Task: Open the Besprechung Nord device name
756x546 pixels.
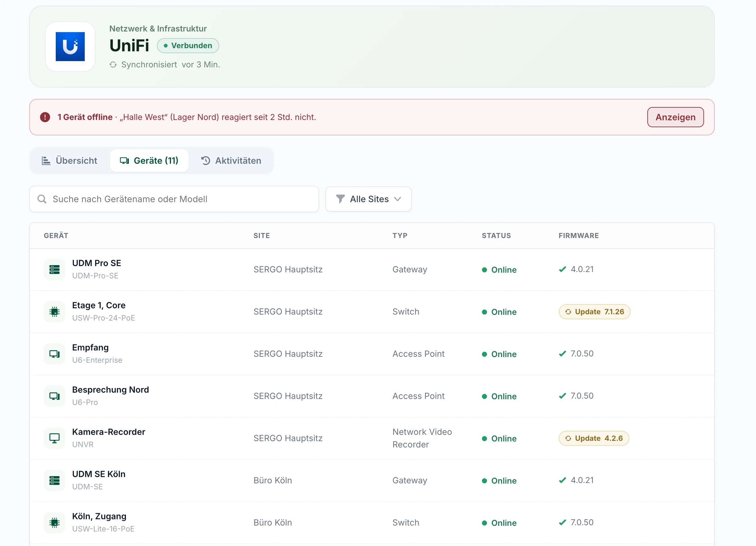Action: point(111,390)
